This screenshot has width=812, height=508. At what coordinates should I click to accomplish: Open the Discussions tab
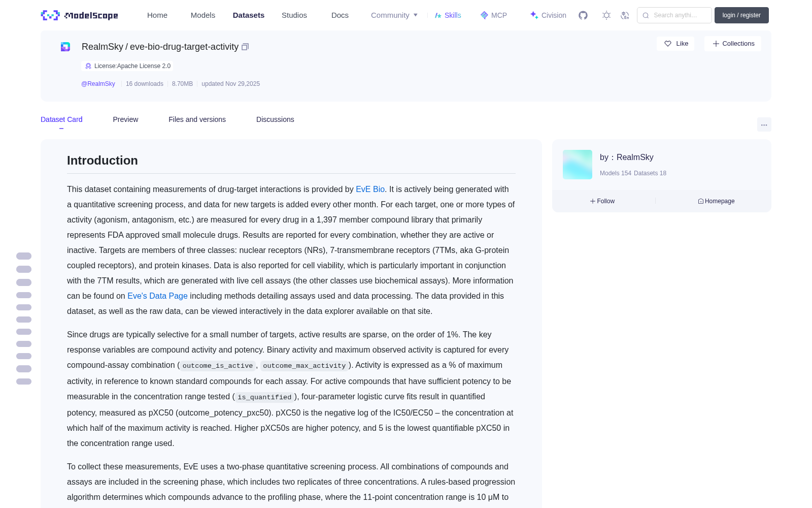[275, 119]
